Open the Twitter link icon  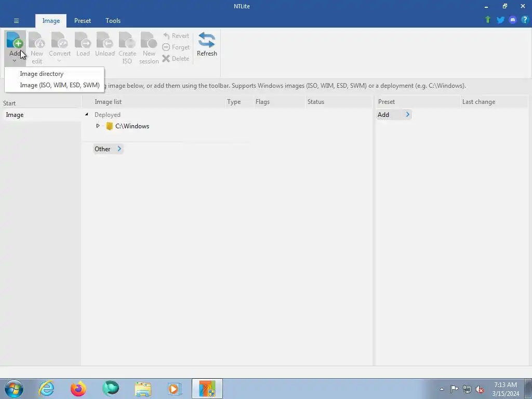pos(500,20)
